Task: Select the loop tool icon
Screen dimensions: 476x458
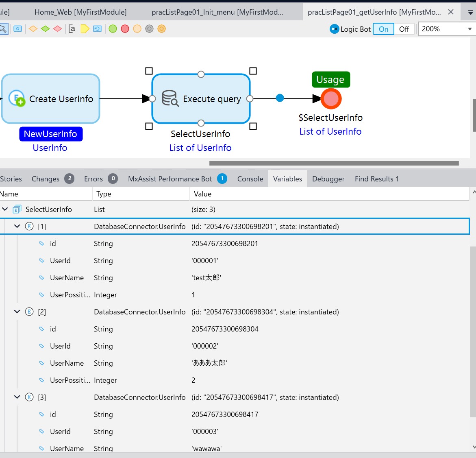Action: (97, 29)
